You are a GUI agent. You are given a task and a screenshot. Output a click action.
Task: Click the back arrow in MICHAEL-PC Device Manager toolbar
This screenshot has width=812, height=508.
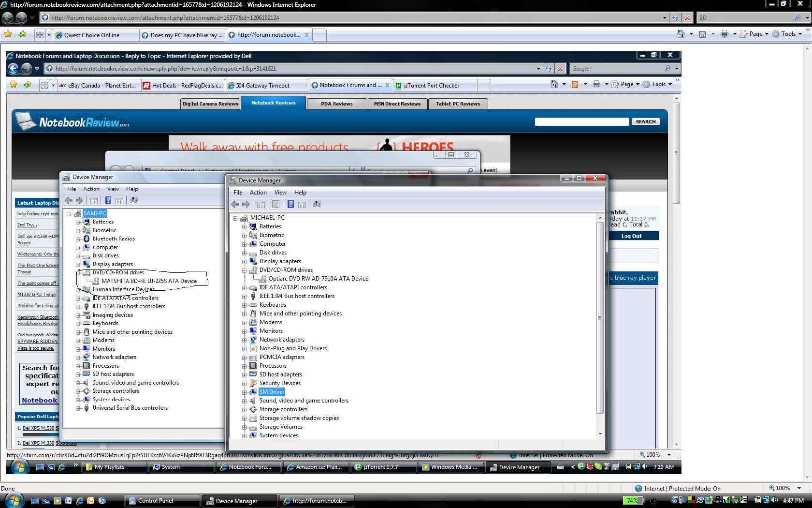coord(235,204)
